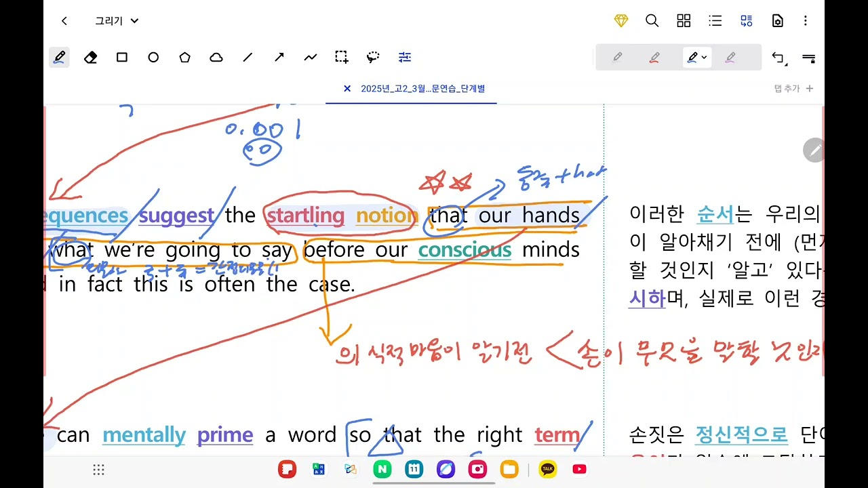Select the arrow line tool
This screenshot has height=488, width=868.
279,58
